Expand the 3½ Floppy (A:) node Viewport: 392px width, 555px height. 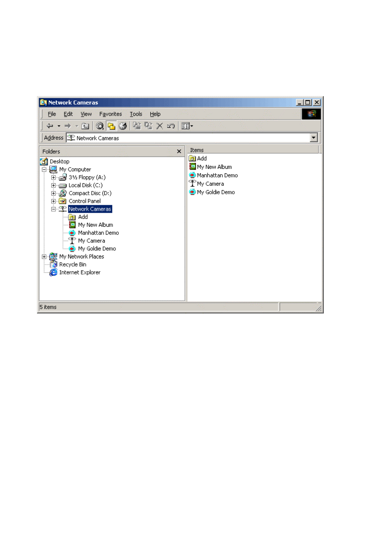pyautogui.click(x=53, y=177)
